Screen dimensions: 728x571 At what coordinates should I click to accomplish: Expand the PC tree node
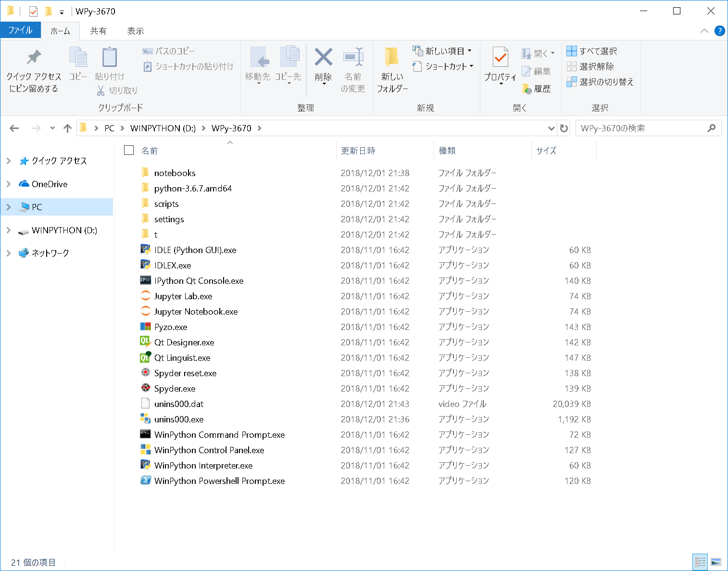[x=9, y=207]
